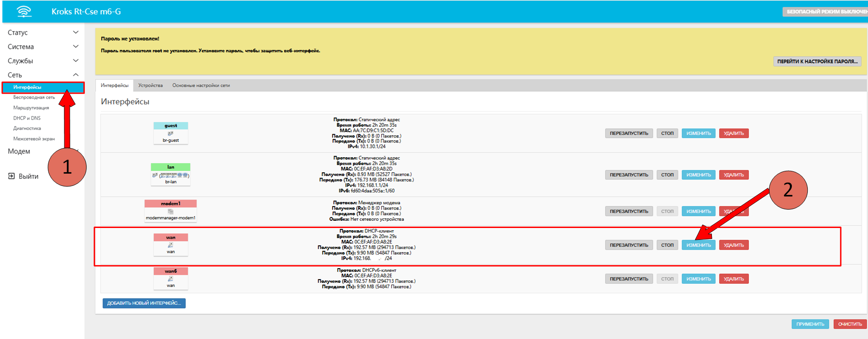Expand the Статус sidebar menu
This screenshot has height=339, width=868.
click(x=42, y=32)
